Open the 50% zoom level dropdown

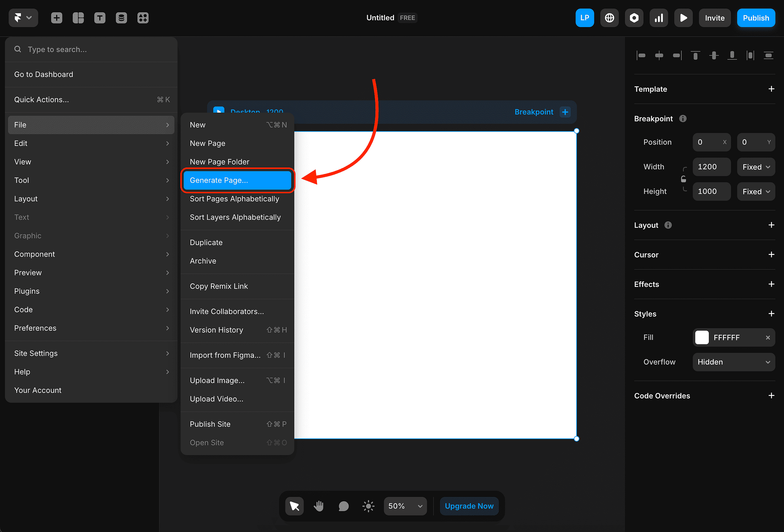tap(405, 506)
